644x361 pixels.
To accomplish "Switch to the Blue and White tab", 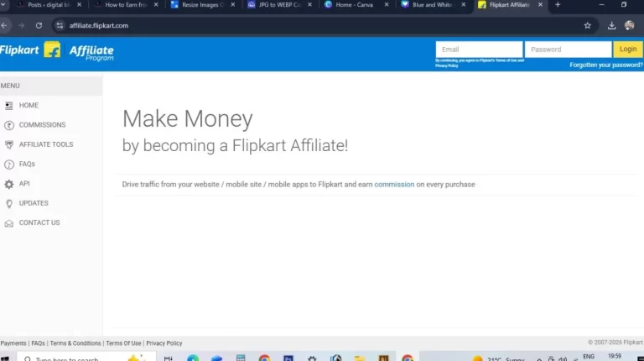I will click(430, 5).
